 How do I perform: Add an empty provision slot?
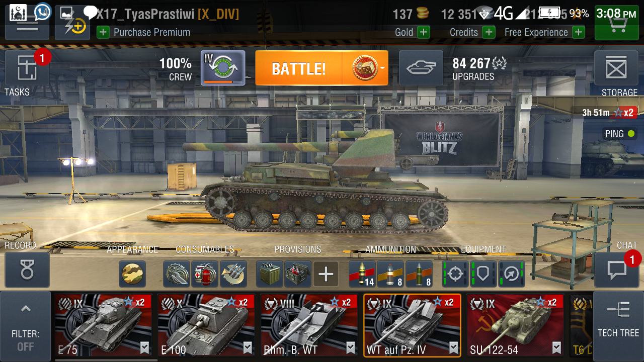(326, 274)
